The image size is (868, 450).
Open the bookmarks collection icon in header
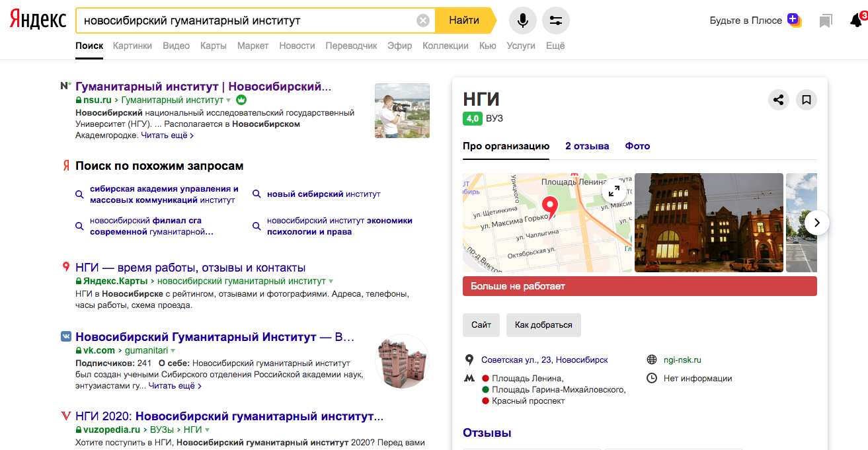(x=826, y=21)
